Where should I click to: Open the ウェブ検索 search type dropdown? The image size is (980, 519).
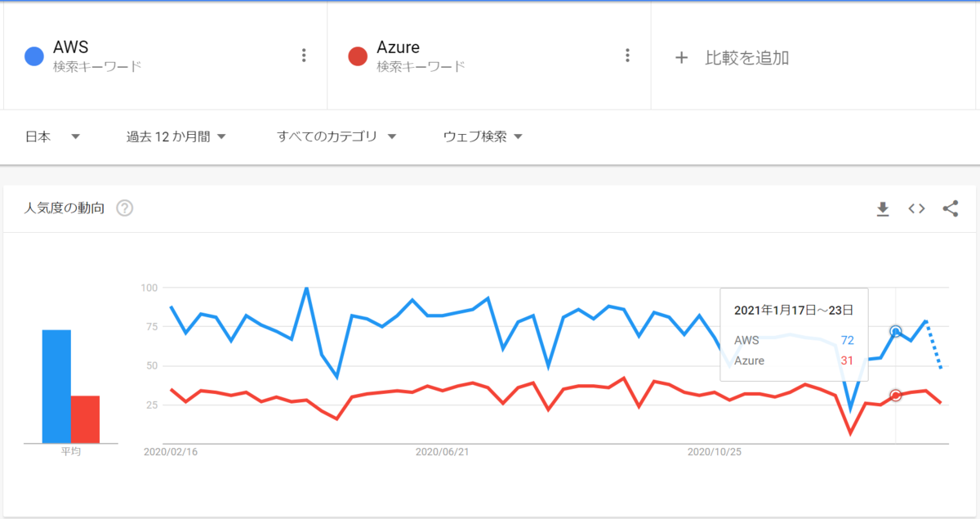click(482, 136)
